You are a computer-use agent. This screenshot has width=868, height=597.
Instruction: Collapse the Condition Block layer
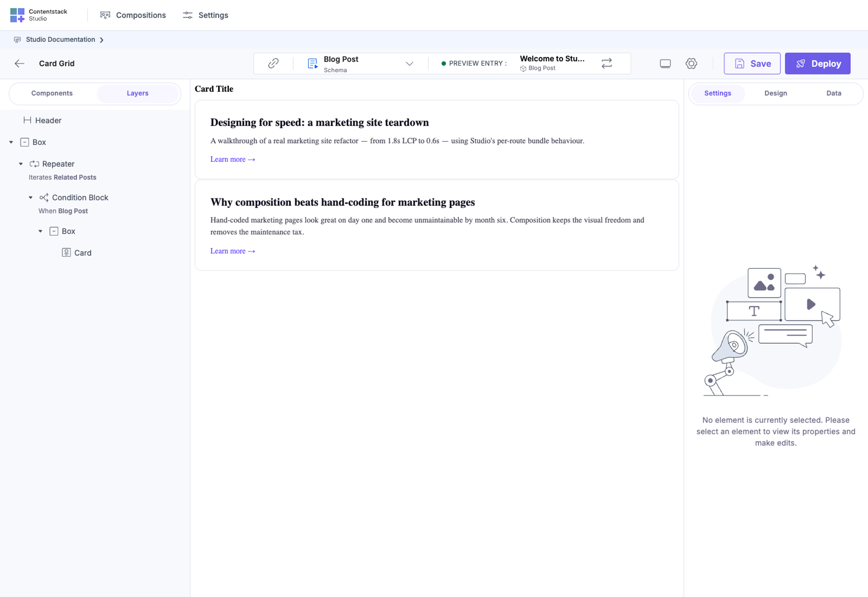(31, 197)
